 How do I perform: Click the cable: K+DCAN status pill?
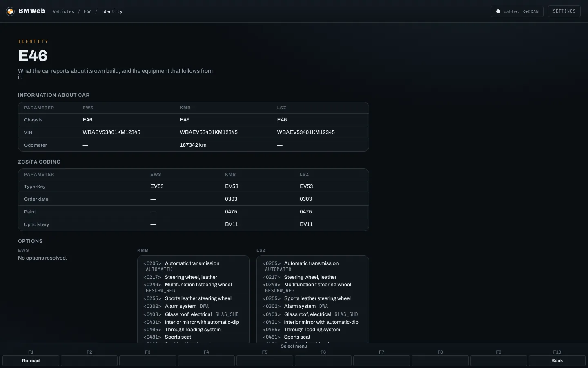pos(517,11)
